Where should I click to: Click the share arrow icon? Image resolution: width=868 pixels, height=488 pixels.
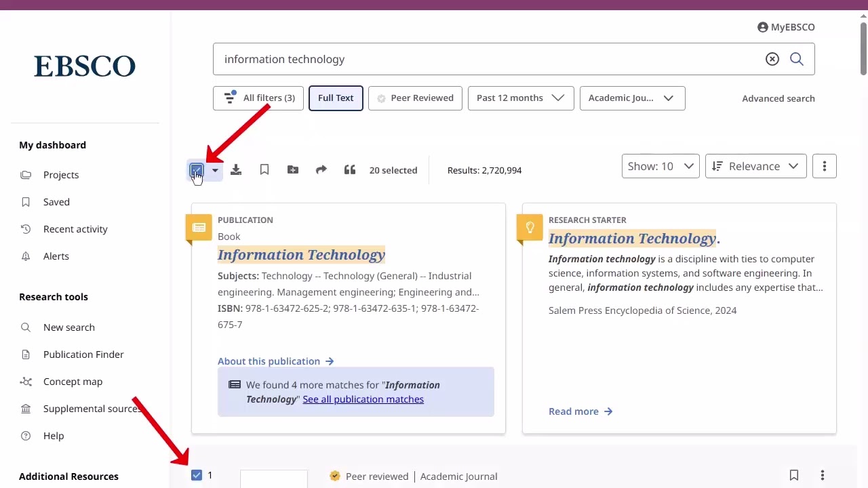(321, 170)
